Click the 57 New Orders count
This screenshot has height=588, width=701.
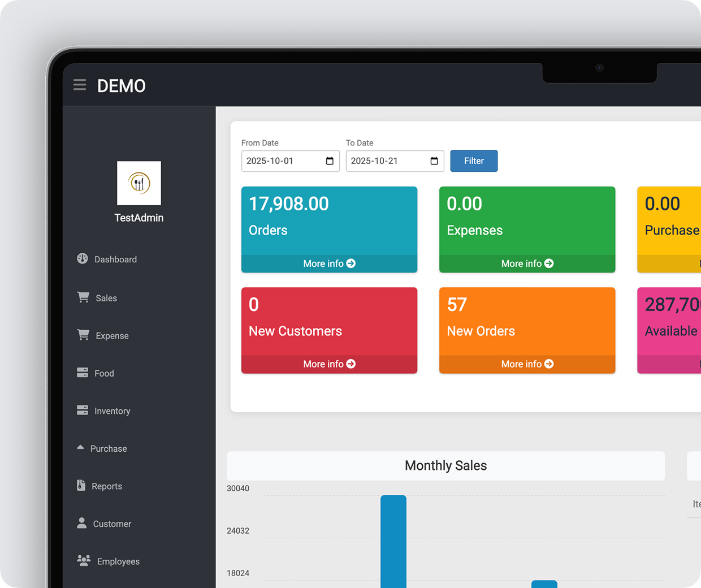tap(457, 305)
